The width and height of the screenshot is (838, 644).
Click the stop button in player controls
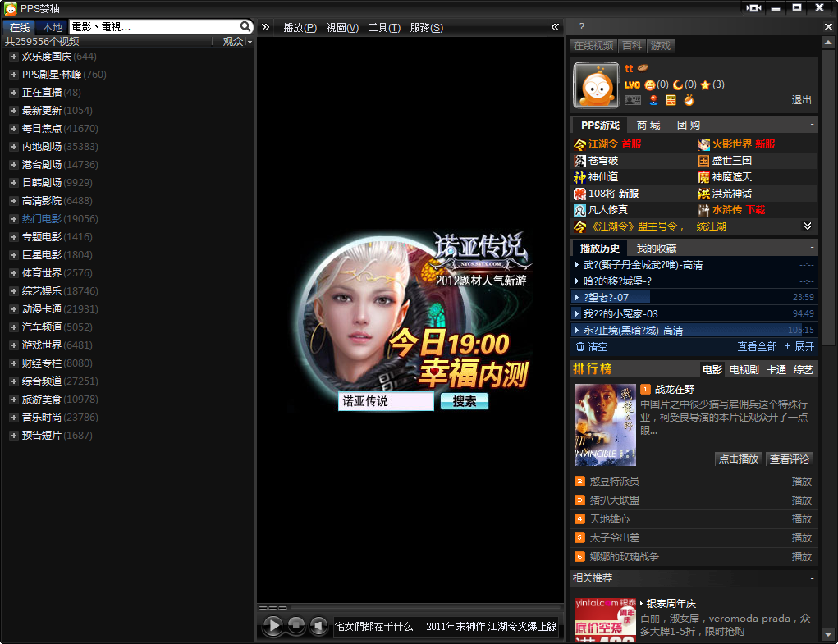coord(296,625)
